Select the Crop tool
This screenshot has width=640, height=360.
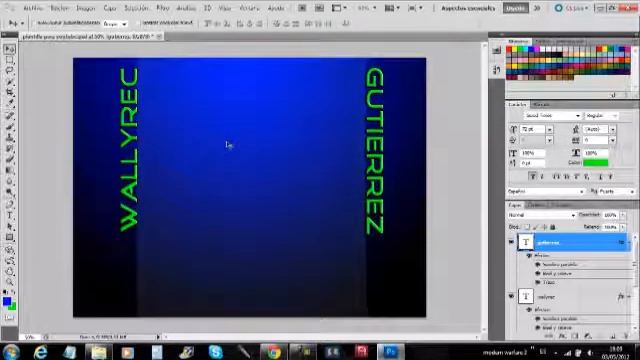[9, 93]
